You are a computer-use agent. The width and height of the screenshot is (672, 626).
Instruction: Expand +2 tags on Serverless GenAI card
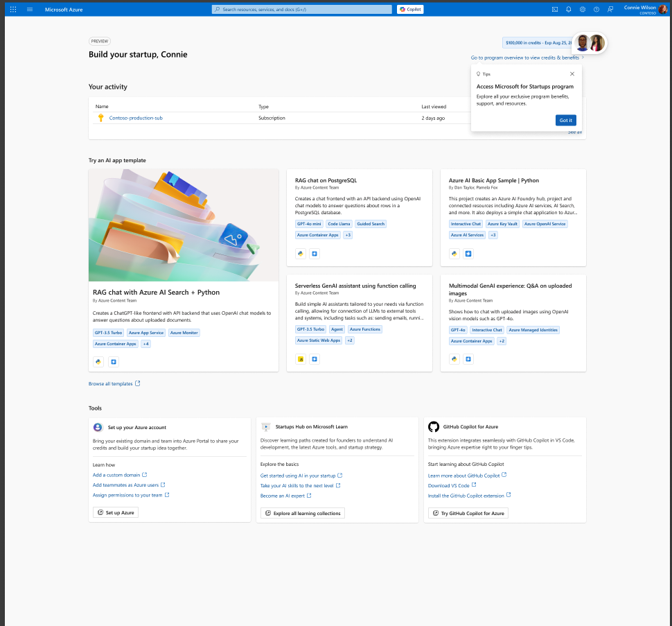click(x=350, y=340)
